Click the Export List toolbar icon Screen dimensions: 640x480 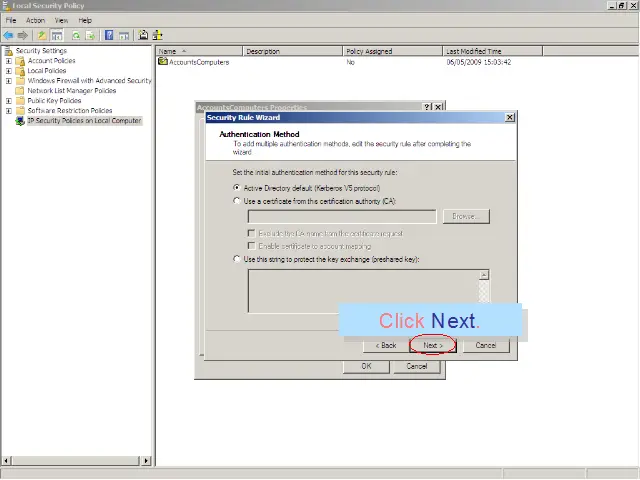90,36
